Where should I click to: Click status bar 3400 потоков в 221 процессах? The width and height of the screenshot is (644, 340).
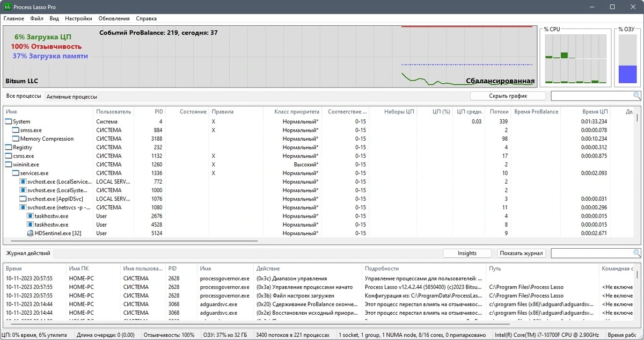[292, 335]
